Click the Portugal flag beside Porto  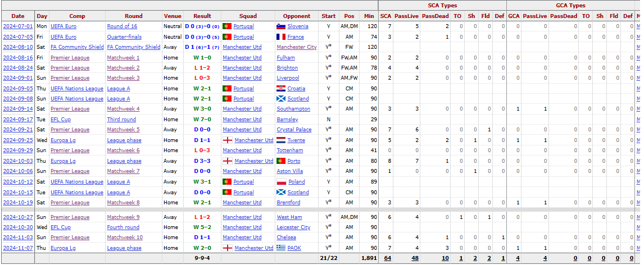(x=282, y=161)
